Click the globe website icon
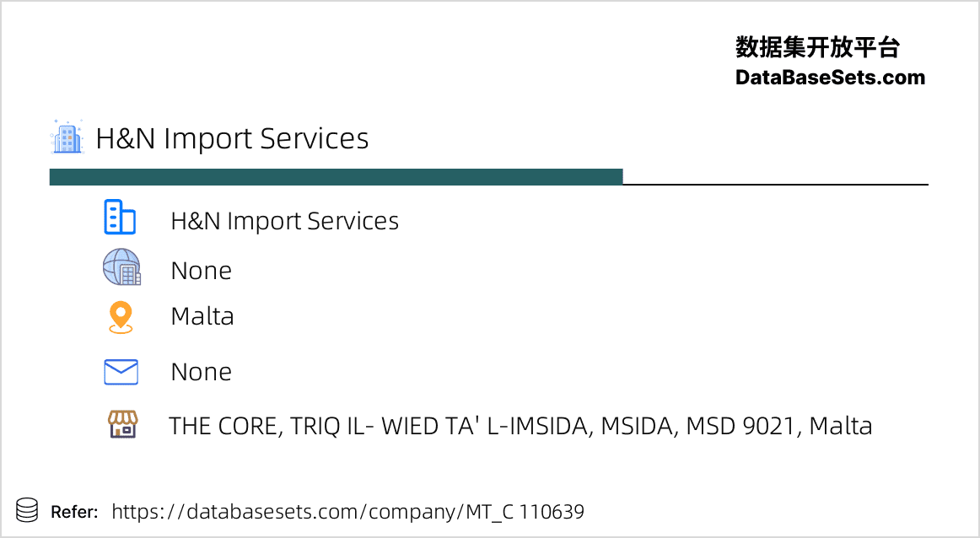 click(x=121, y=267)
